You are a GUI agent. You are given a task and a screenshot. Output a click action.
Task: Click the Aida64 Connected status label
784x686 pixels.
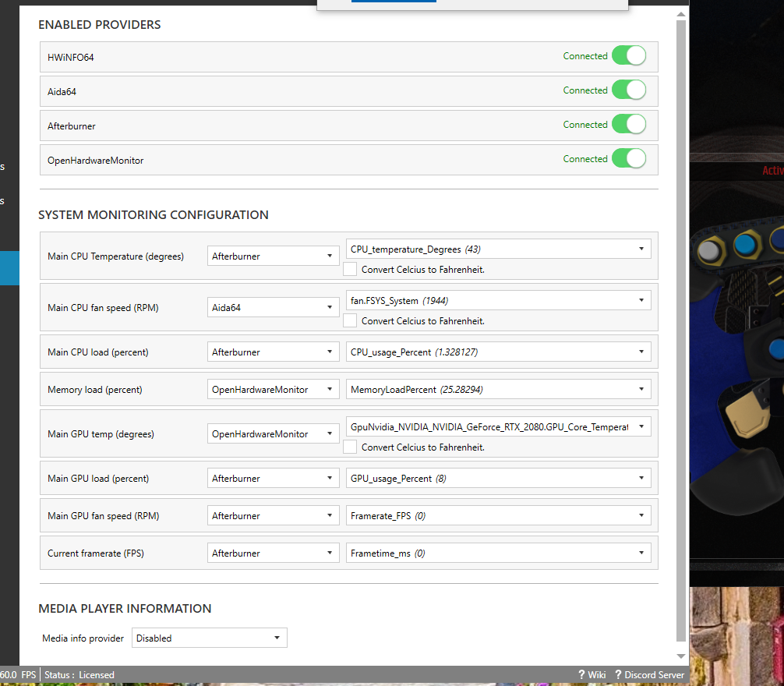point(585,90)
